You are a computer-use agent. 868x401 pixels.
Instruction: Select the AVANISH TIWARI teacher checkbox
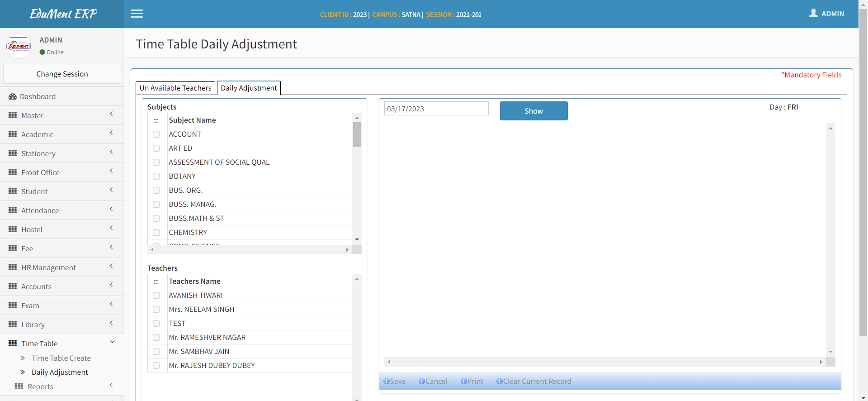(156, 295)
